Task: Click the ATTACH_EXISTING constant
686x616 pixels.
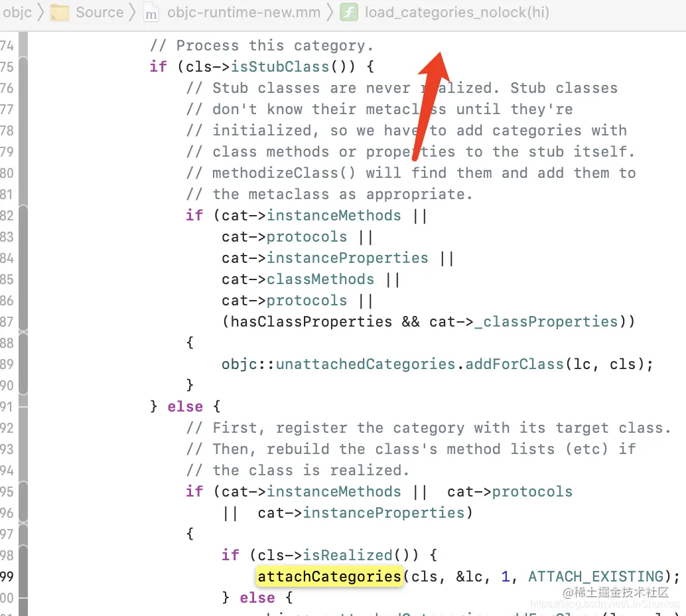Action: pos(596,577)
